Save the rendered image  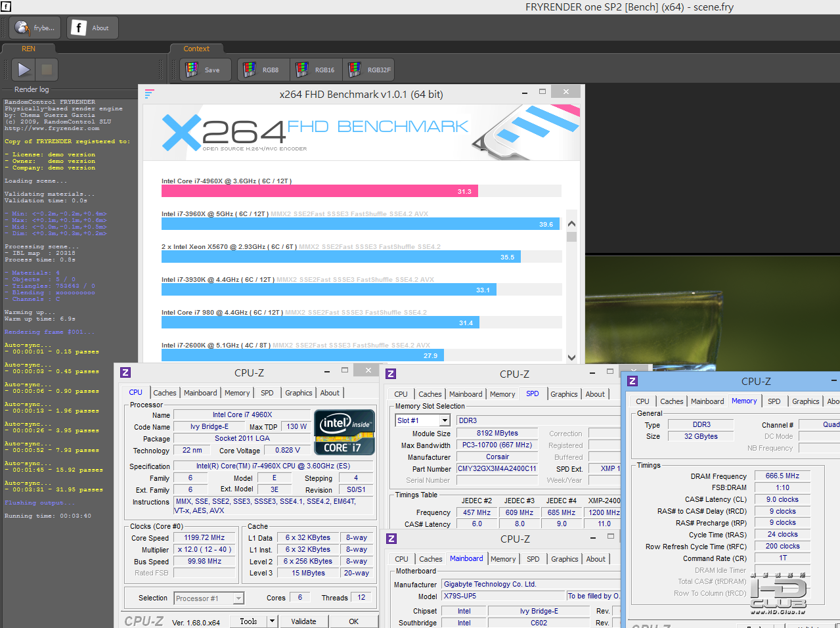pos(205,70)
